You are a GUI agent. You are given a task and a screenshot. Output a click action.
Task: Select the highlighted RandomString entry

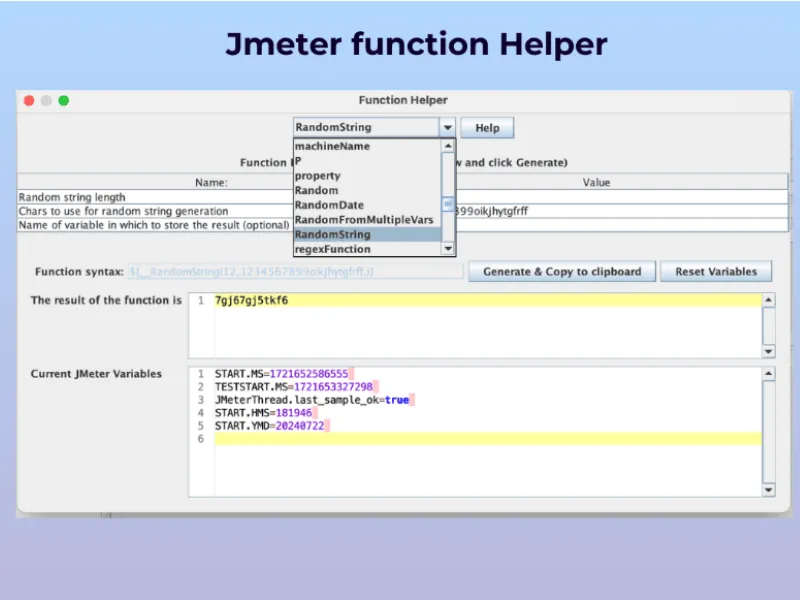[x=367, y=235]
